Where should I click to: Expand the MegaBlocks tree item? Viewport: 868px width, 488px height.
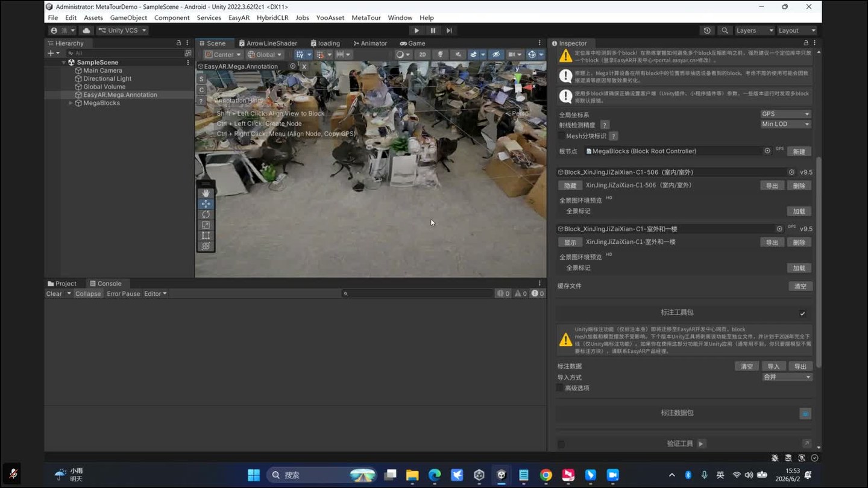(71, 103)
